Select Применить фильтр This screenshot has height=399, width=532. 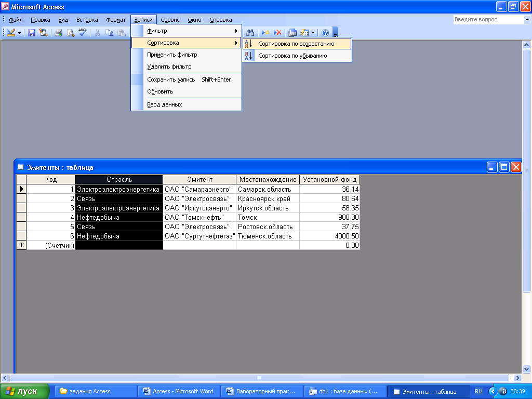pos(186,55)
